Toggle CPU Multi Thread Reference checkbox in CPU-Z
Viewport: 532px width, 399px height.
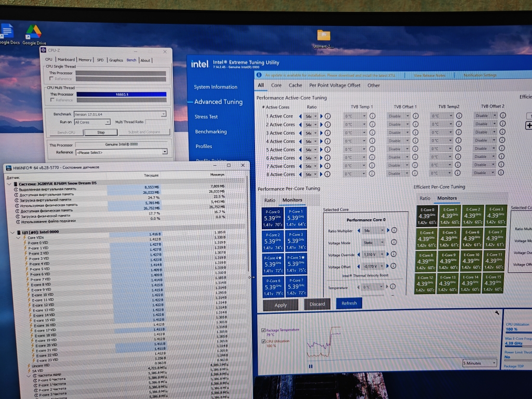(x=52, y=100)
